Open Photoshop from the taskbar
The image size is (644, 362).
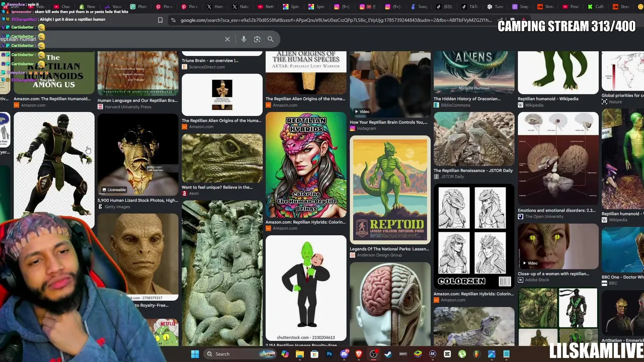tap(329, 354)
